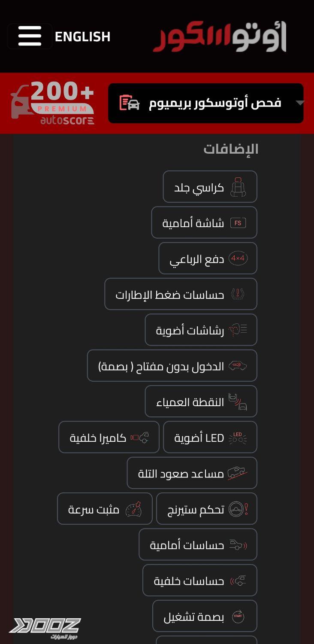314x644 pixels.
Task: Select the rear sensors حساسات خلفية icon
Action: (x=238, y=581)
